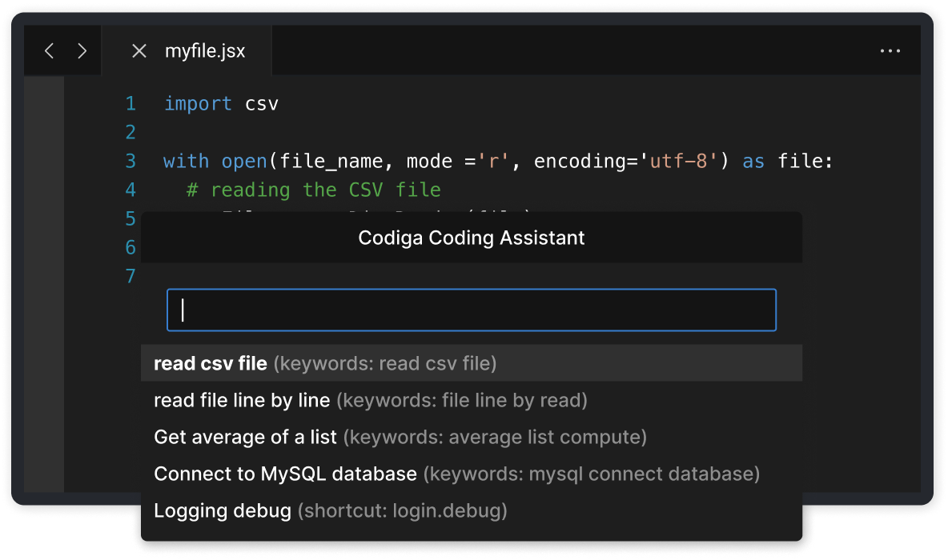
Task: Go back with the left chevron arrow
Action: [x=50, y=50]
